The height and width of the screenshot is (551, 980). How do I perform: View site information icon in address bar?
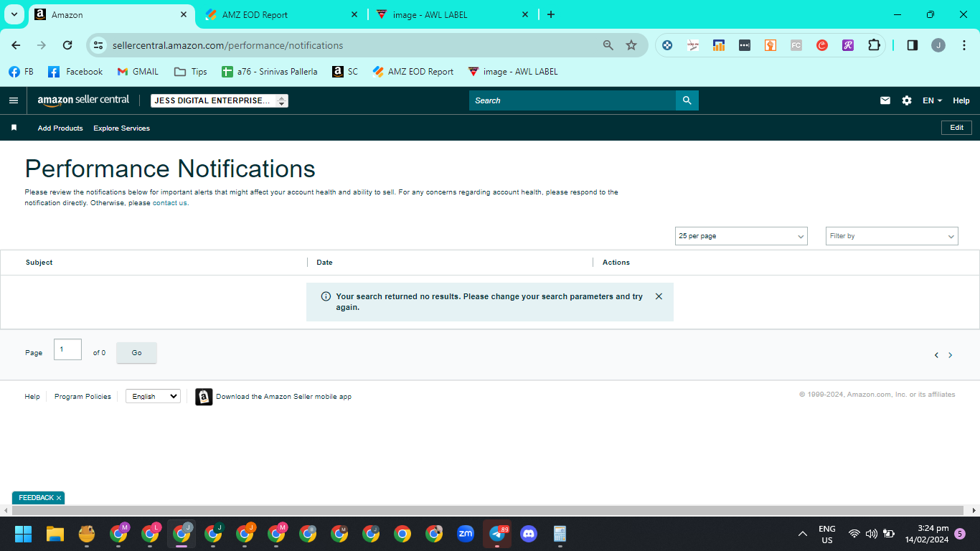[99, 45]
